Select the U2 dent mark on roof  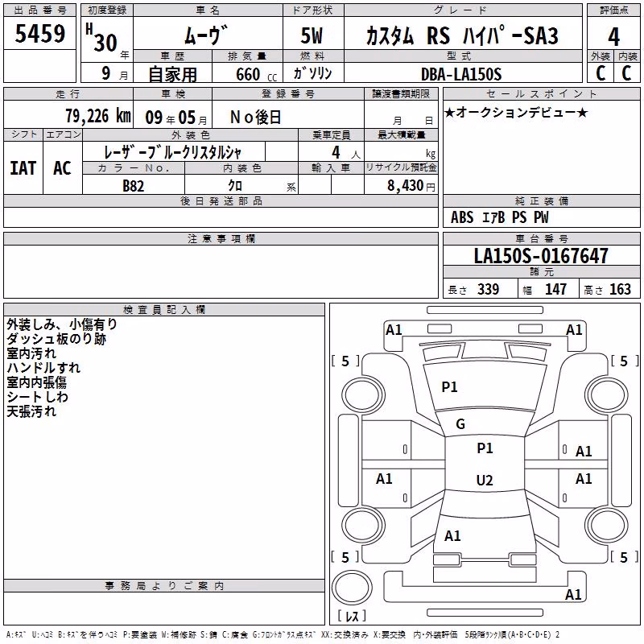[x=485, y=480]
